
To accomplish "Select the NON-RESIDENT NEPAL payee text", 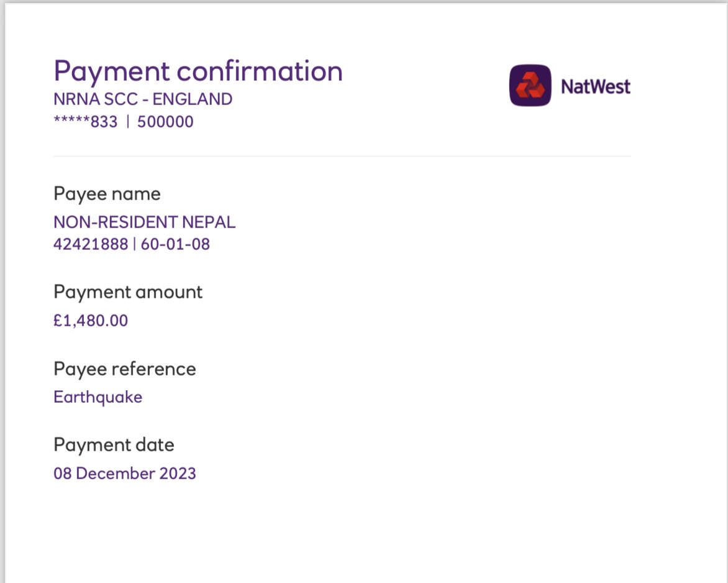I will [x=144, y=222].
